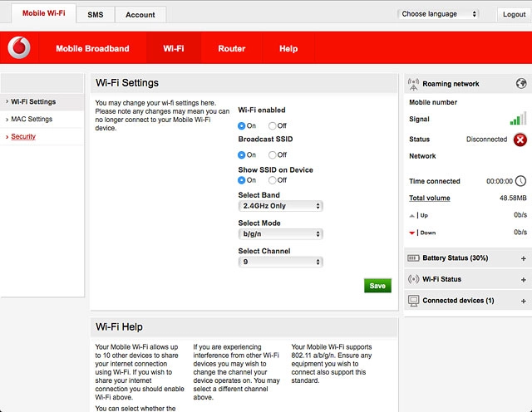Click the roaming network antenna icon

coord(413,84)
